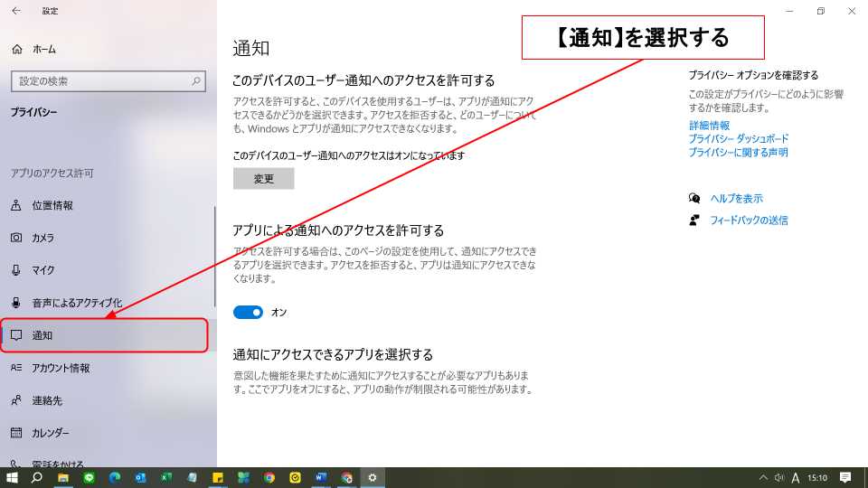This screenshot has width=868, height=488.
Task: Click the 変更 button
Action: (x=263, y=179)
